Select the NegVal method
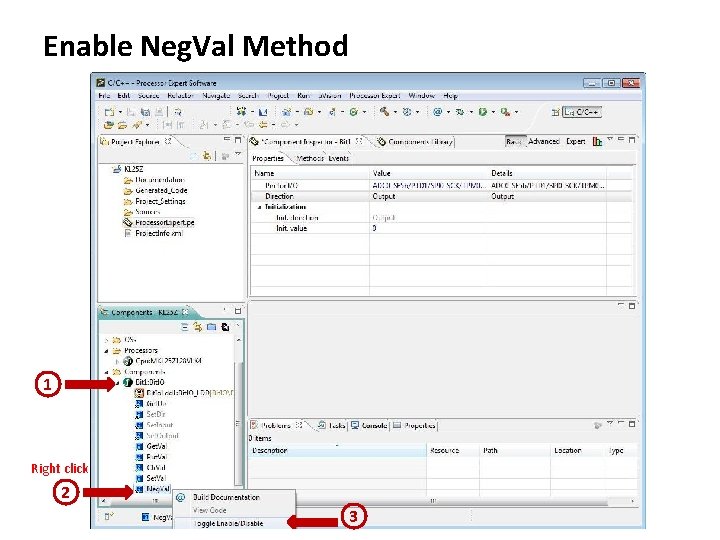This screenshot has width=720, height=540. [x=158, y=489]
